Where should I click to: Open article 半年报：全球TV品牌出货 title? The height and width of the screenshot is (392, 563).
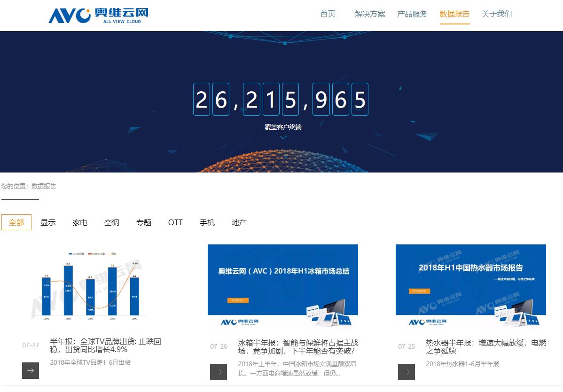[106, 345]
